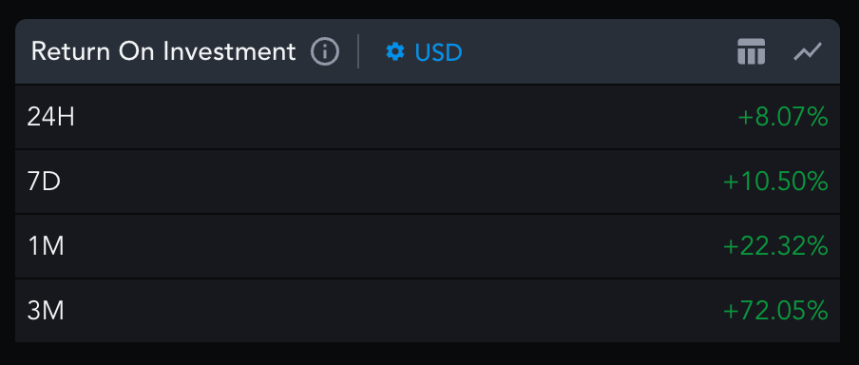Viewport: 859px width, 365px height.
Task: Click the empty middle of the 1M row
Action: click(x=393, y=246)
